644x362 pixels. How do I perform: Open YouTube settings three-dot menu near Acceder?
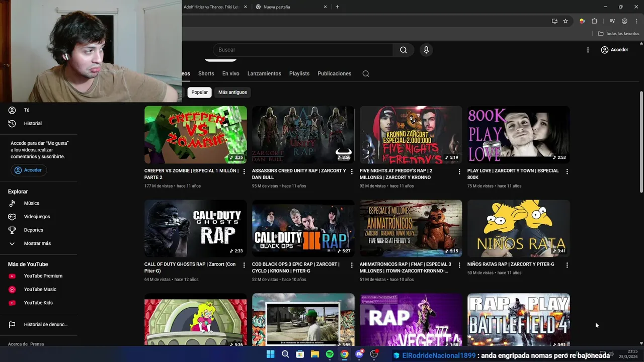588,50
